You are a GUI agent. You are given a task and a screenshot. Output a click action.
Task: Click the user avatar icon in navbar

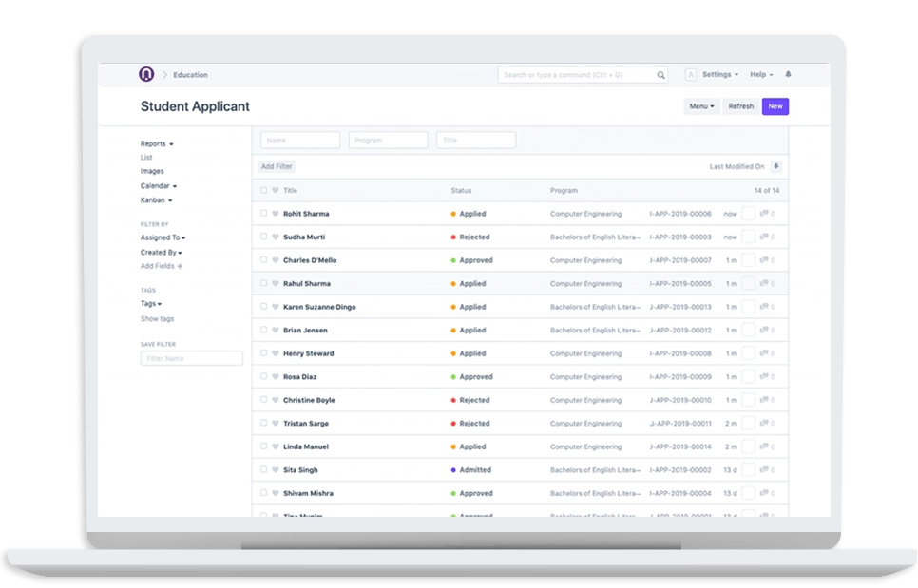point(691,74)
